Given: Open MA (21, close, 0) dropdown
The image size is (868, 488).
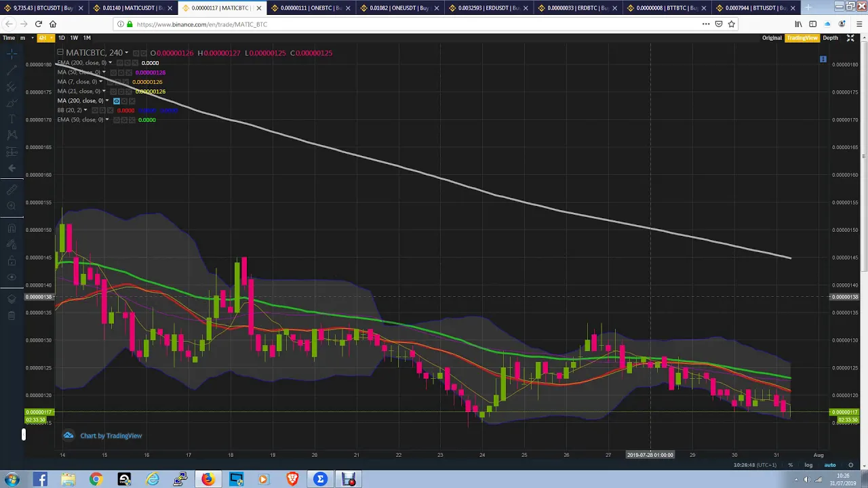Looking at the screenshot, I should [x=104, y=91].
